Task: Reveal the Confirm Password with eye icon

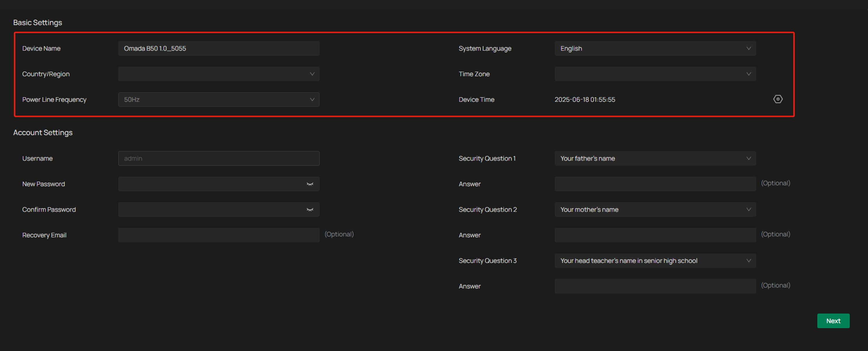Action: pos(310,210)
